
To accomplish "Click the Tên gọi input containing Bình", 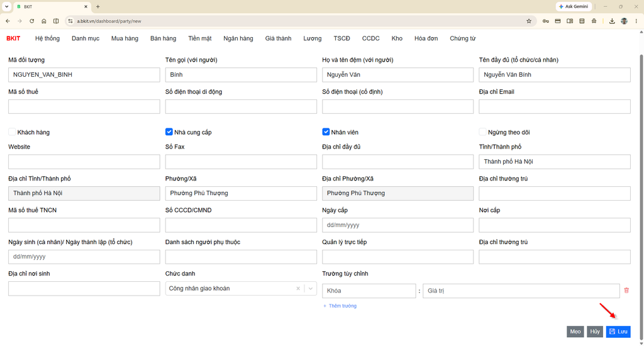I will tap(241, 75).
